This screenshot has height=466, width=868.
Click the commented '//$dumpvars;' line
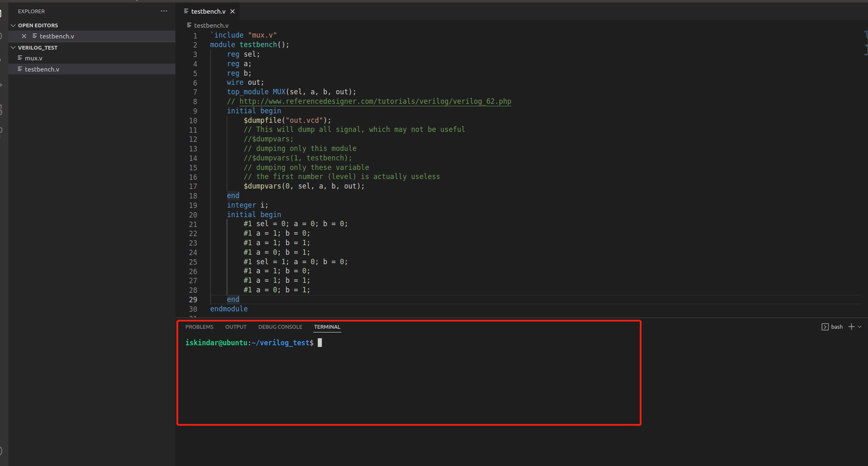click(x=269, y=139)
